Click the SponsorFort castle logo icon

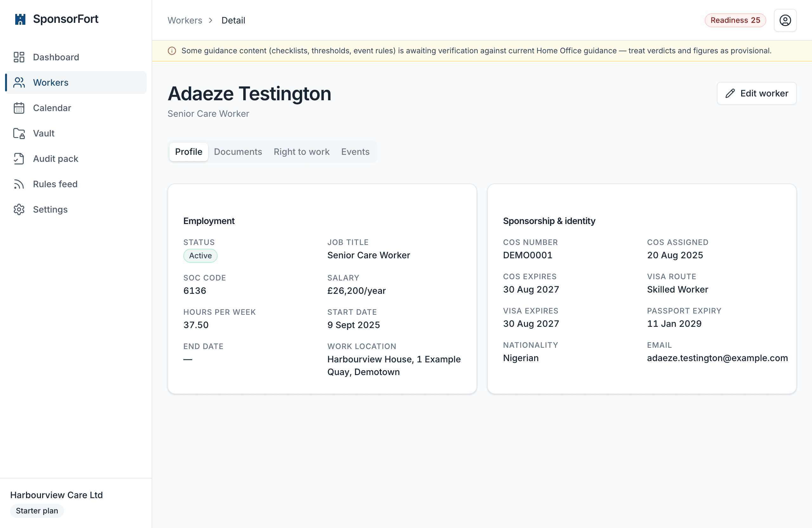(20, 19)
